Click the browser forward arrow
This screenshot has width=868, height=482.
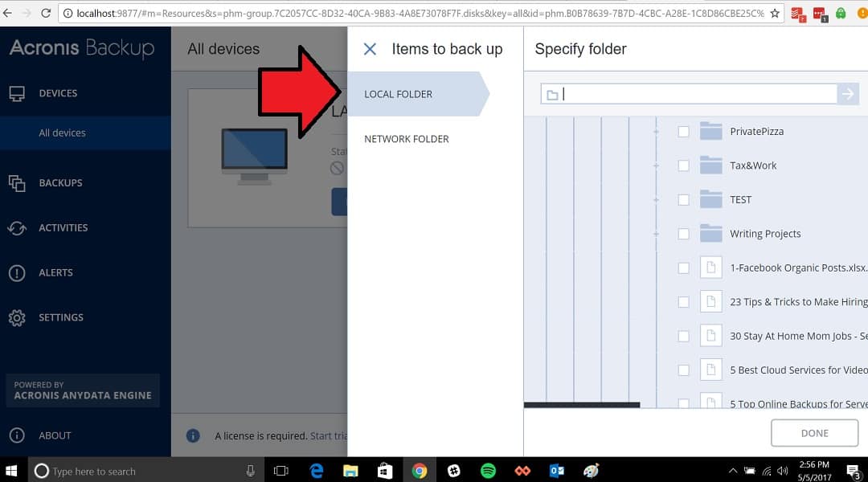click(26, 13)
